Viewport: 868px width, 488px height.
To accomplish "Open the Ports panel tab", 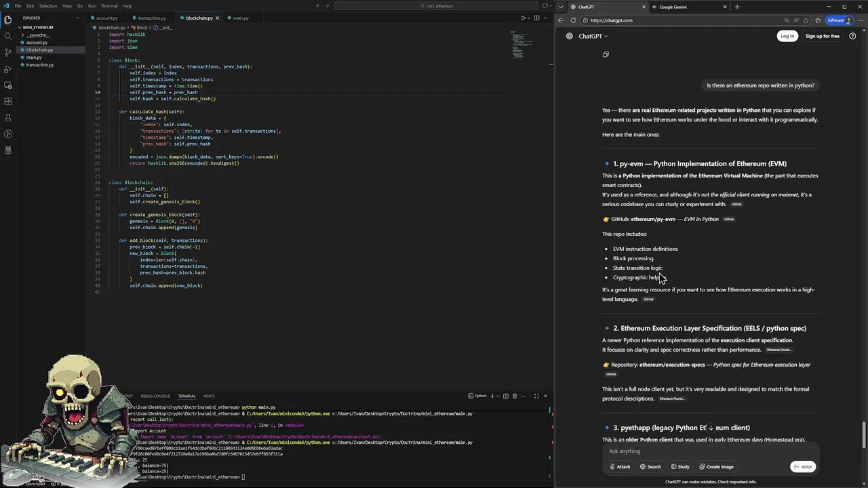I will (x=209, y=396).
